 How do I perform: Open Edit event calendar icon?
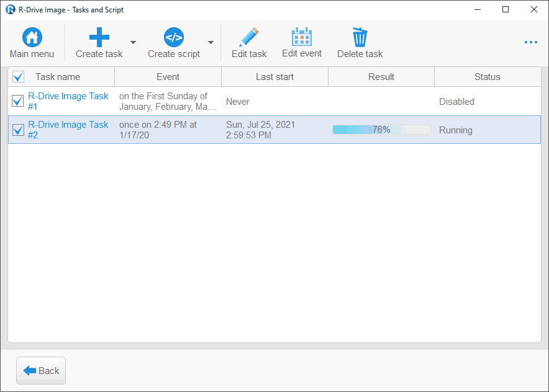pos(302,38)
